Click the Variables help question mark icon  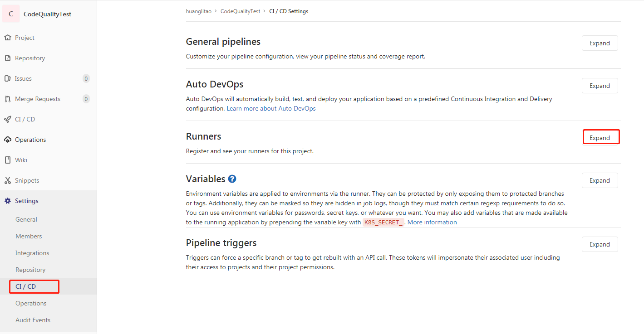tap(232, 179)
